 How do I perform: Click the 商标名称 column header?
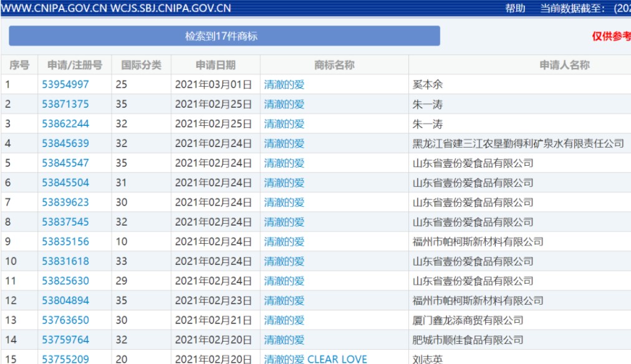(x=334, y=65)
